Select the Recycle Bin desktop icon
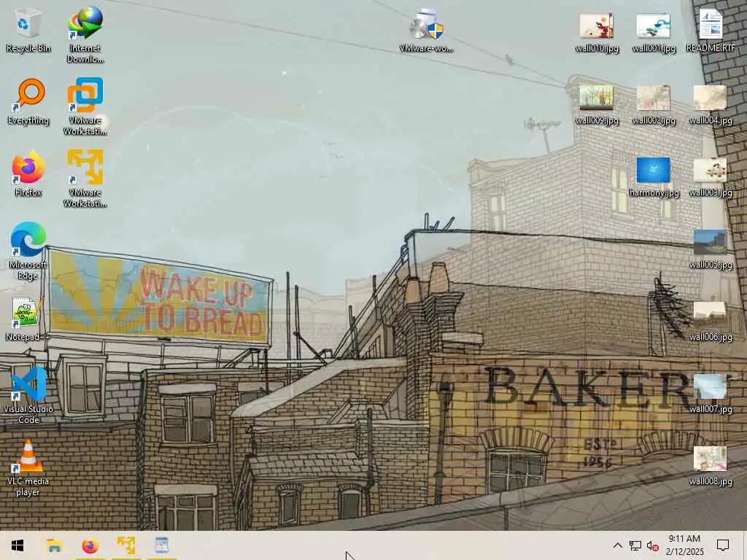This screenshot has height=560, width=747. pyautogui.click(x=28, y=29)
